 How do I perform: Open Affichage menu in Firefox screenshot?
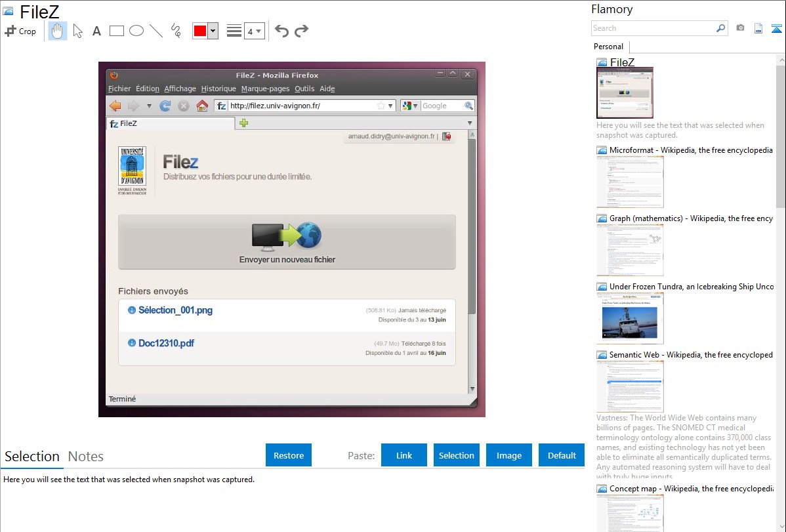pos(180,89)
